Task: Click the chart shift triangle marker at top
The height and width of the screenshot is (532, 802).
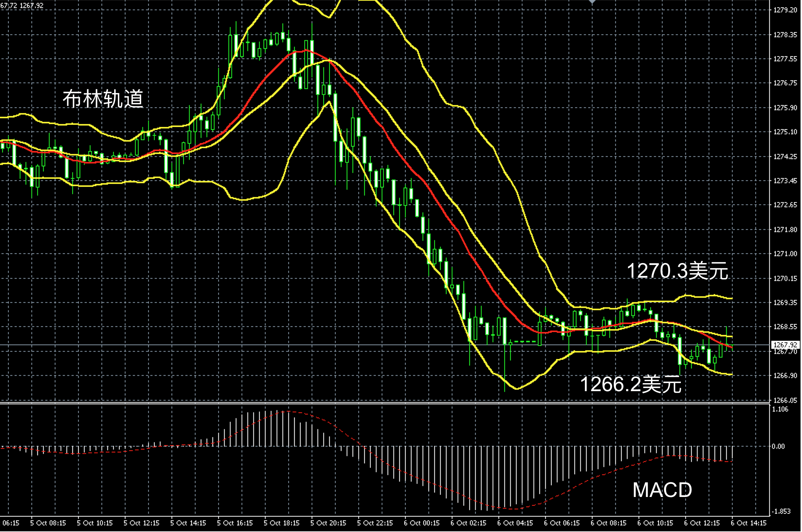Action: click(592, 2)
